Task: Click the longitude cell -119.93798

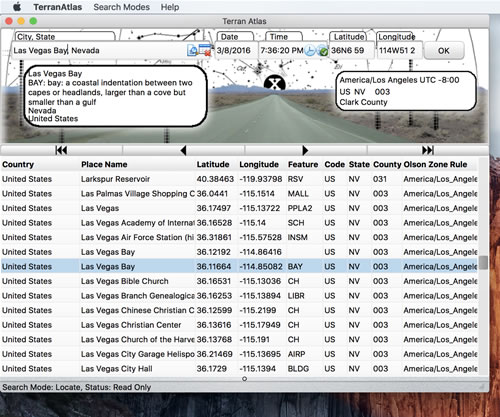Action: (x=261, y=179)
